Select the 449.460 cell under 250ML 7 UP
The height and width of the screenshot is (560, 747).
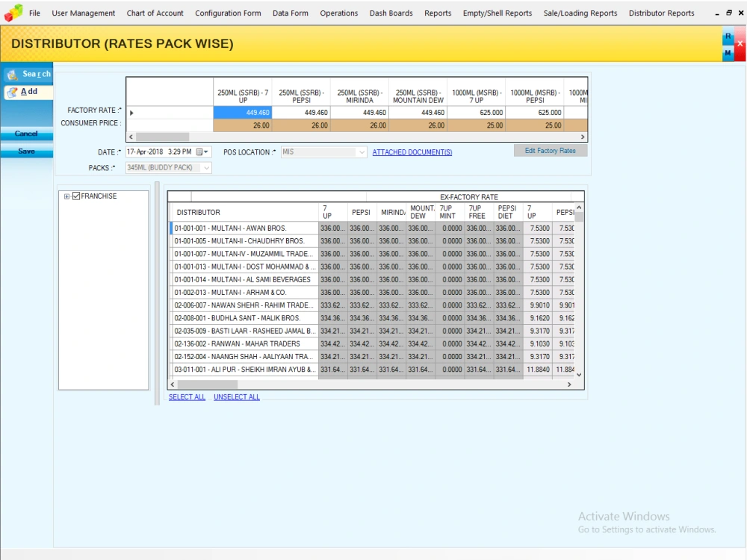pos(243,113)
